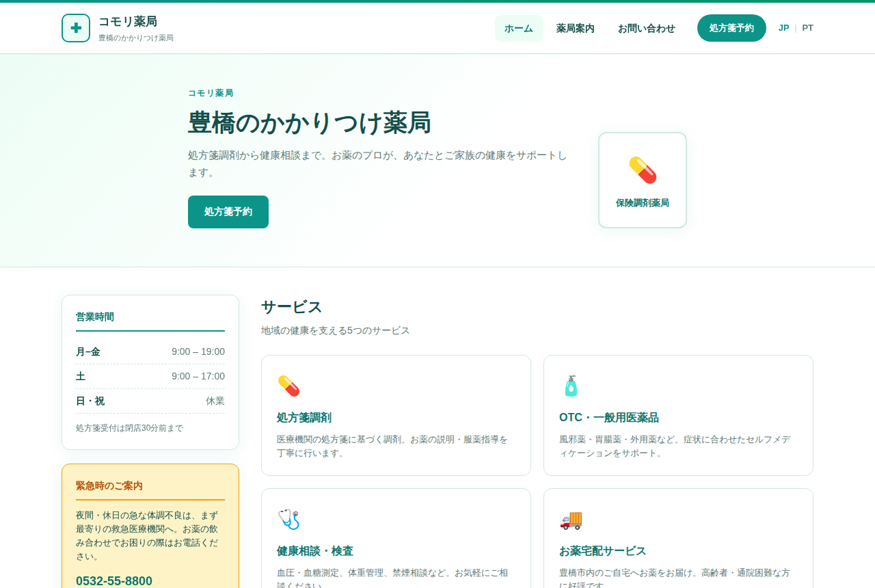Switch language to JP
The width and height of the screenshot is (875, 588).
tap(783, 28)
